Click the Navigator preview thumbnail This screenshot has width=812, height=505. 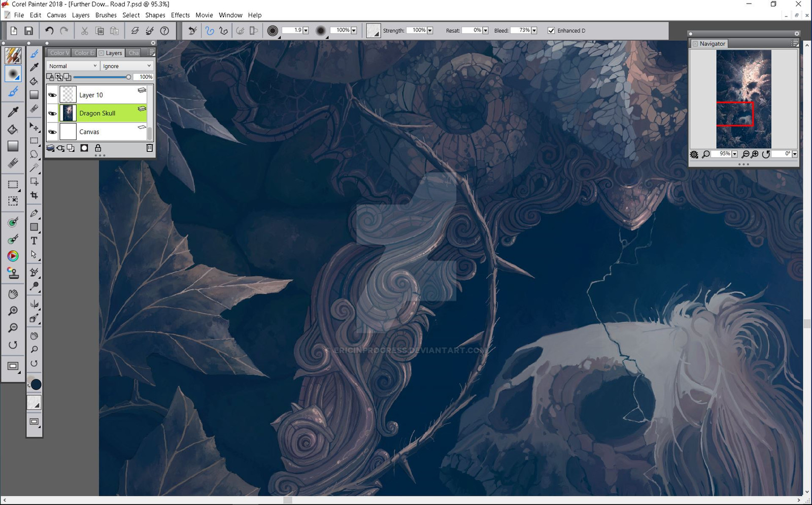tap(743, 99)
